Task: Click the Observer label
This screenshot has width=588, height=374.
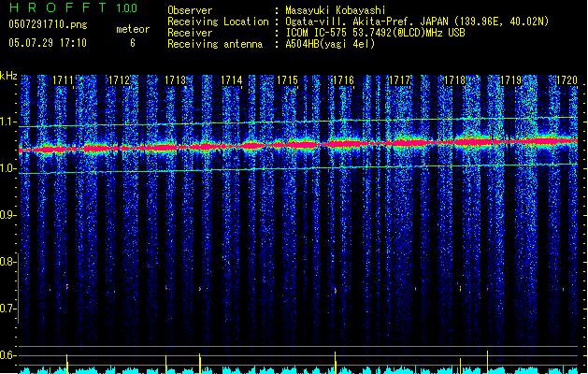Action: click(x=190, y=10)
